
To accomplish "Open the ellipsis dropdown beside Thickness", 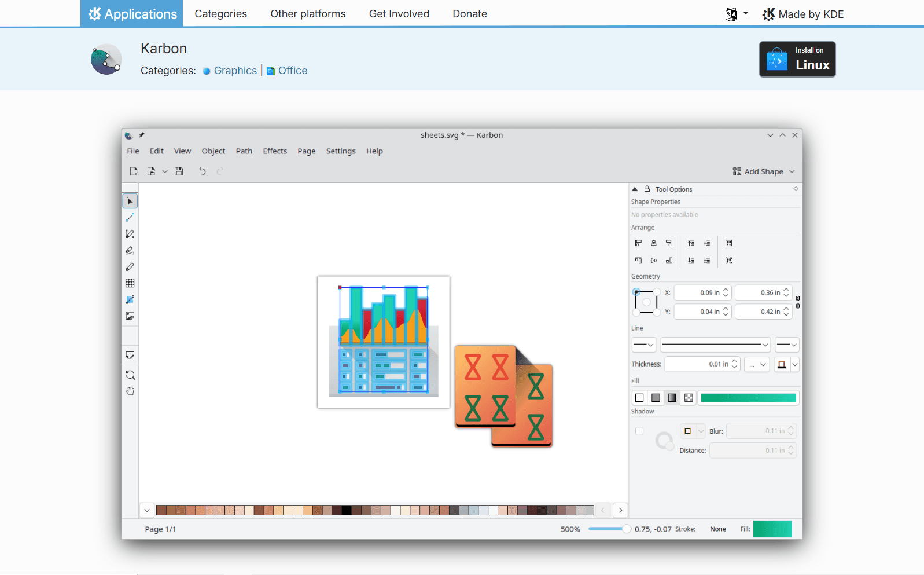I will pos(757,364).
